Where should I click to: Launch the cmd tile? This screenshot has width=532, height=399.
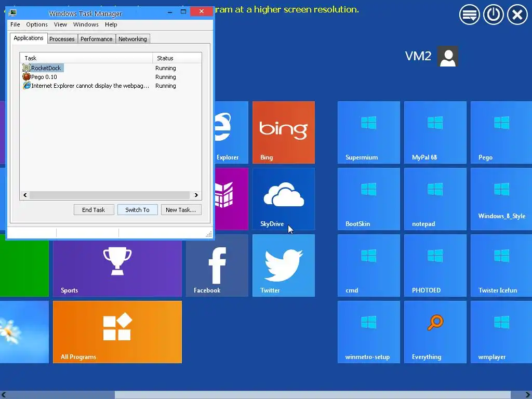(x=368, y=265)
